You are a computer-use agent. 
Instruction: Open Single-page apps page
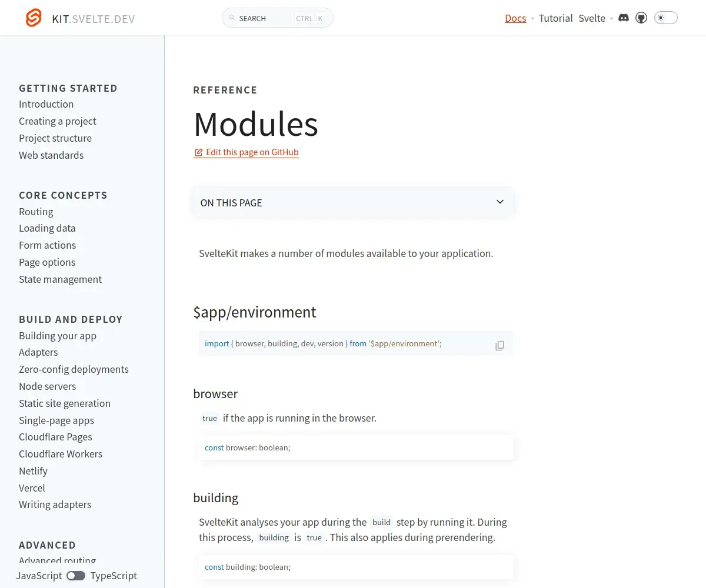coord(56,420)
